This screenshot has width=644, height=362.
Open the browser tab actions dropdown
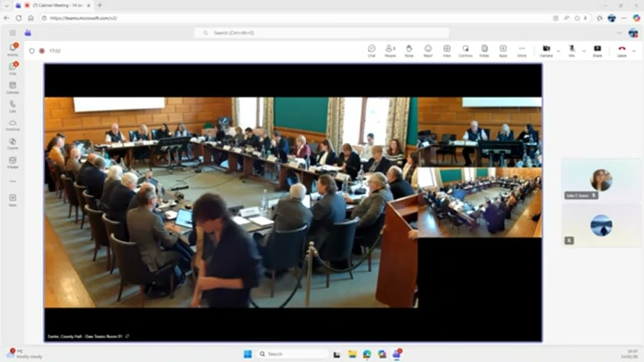coord(7,5)
